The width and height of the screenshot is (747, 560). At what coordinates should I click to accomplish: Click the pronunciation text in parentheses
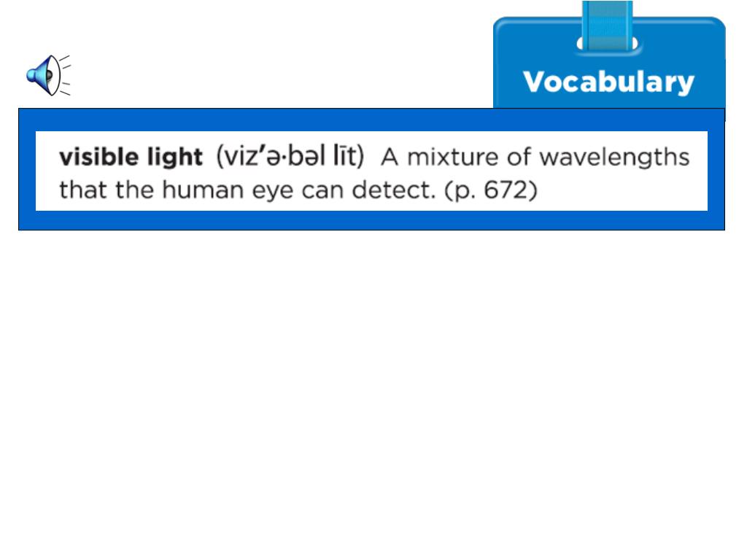(290, 156)
